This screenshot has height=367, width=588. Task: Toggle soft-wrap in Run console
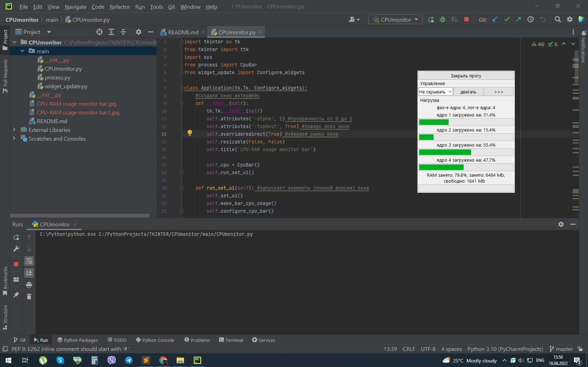pyautogui.click(x=29, y=261)
